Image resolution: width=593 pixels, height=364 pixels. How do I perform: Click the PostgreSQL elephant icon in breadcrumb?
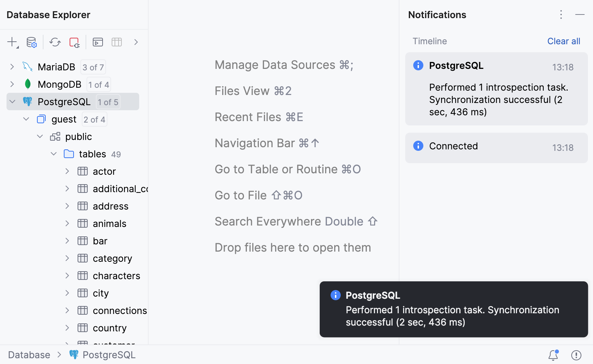[74, 355]
